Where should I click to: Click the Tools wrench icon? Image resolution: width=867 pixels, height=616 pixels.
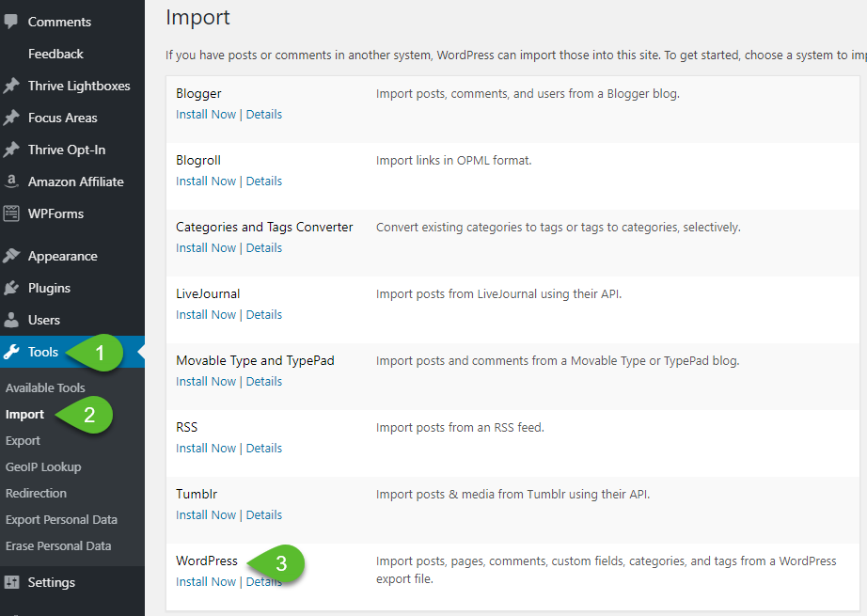pos(11,352)
